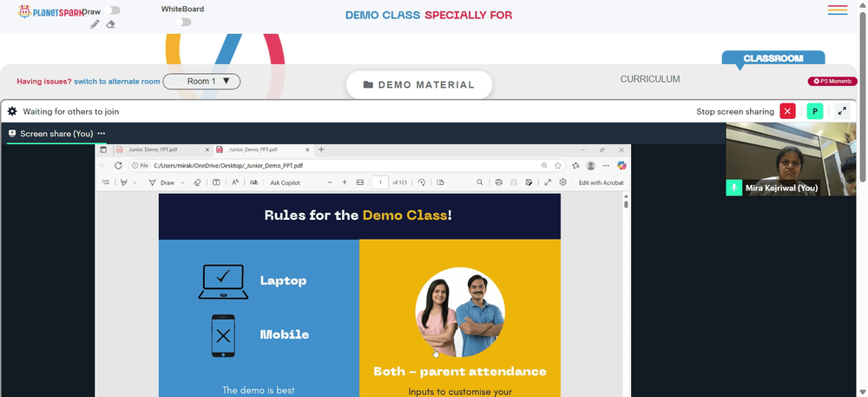The image size is (868, 397).
Task: Click Mira Kejriwal video thumbnail
Action: tap(791, 159)
